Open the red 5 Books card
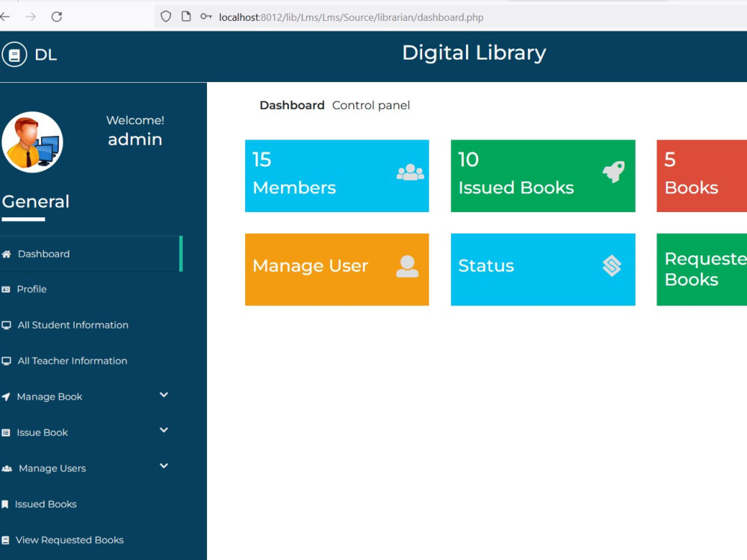 click(x=701, y=175)
